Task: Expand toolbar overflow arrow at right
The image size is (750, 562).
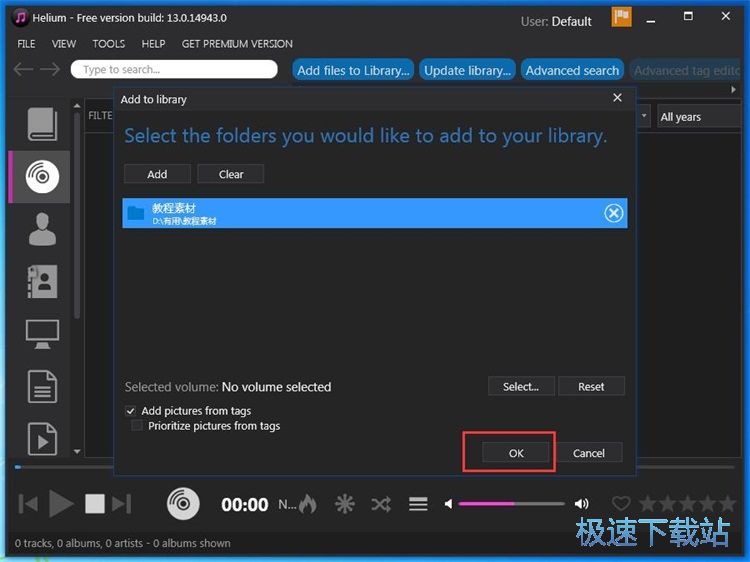Action: click(x=733, y=89)
